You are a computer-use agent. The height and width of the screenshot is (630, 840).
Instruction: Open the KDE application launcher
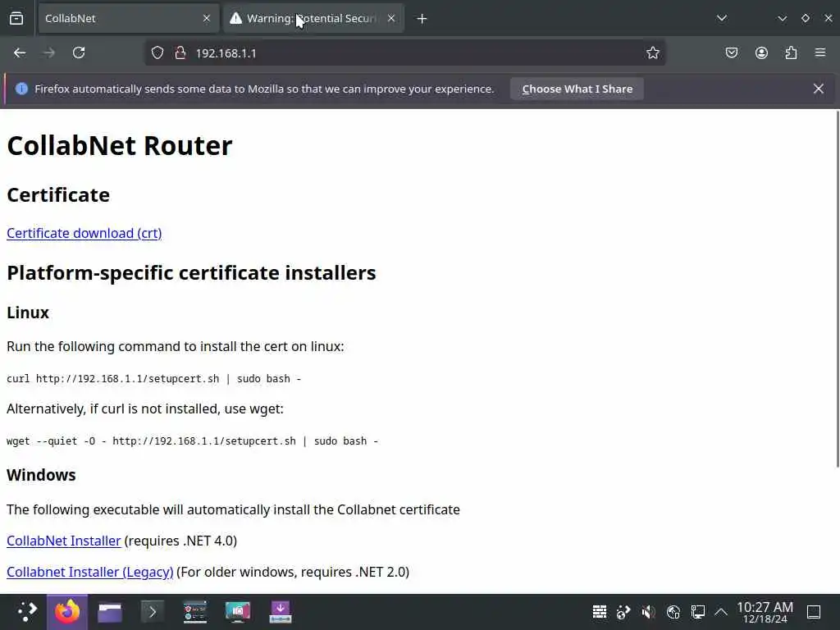point(27,612)
